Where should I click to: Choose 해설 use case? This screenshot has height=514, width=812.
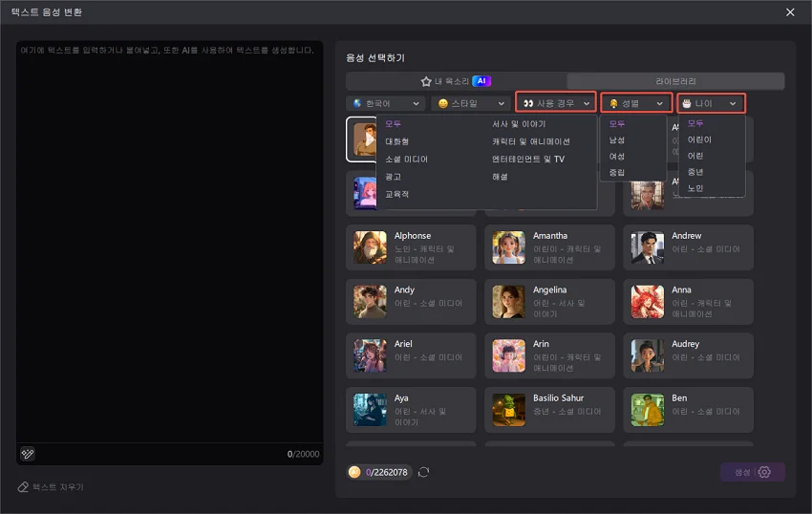[500, 177]
